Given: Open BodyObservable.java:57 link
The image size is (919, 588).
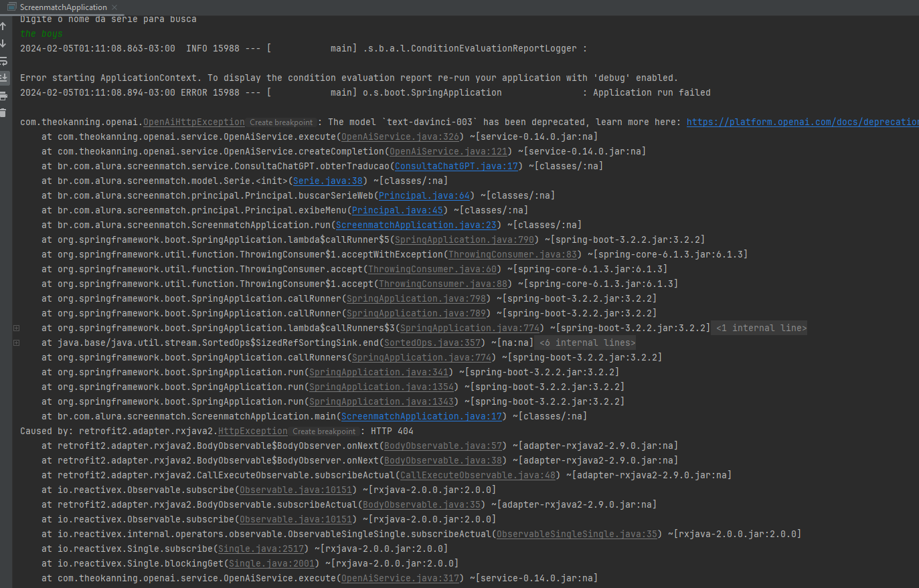Looking at the screenshot, I should pos(443,446).
